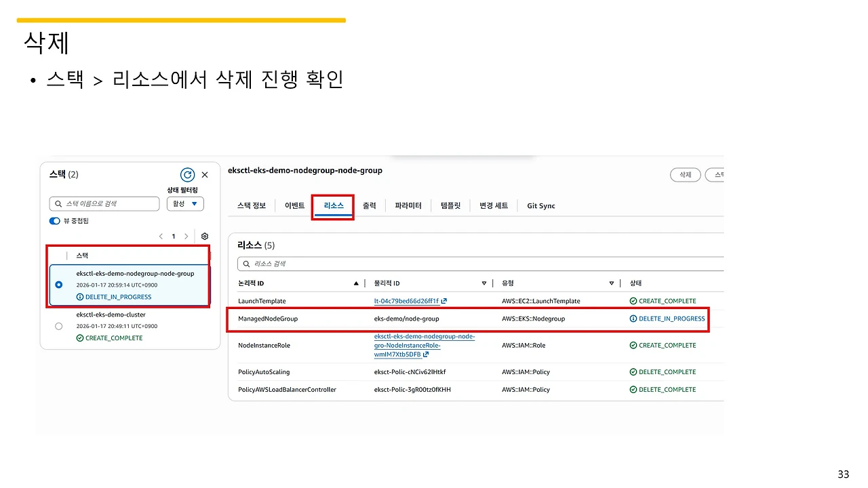Go to previous stacks page arrow

(x=161, y=237)
